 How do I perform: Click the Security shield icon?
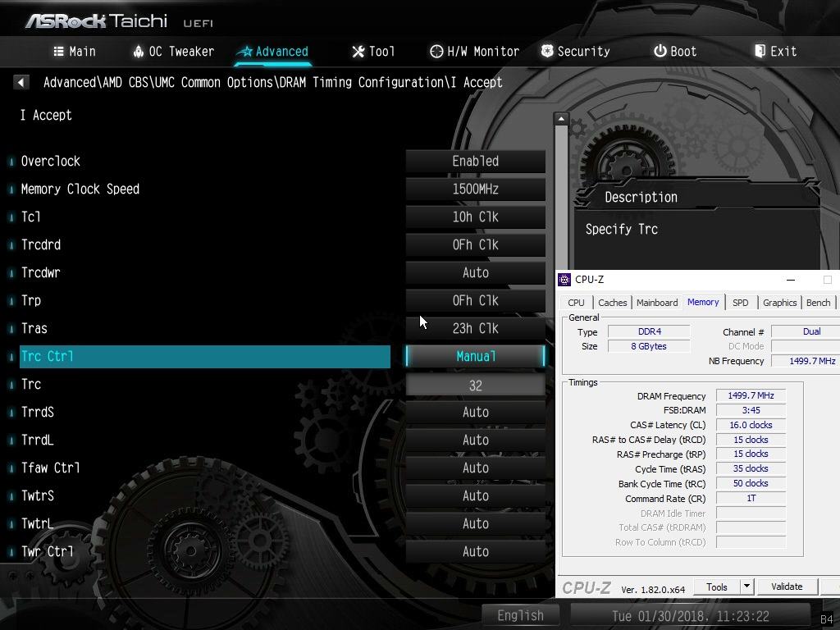[547, 52]
